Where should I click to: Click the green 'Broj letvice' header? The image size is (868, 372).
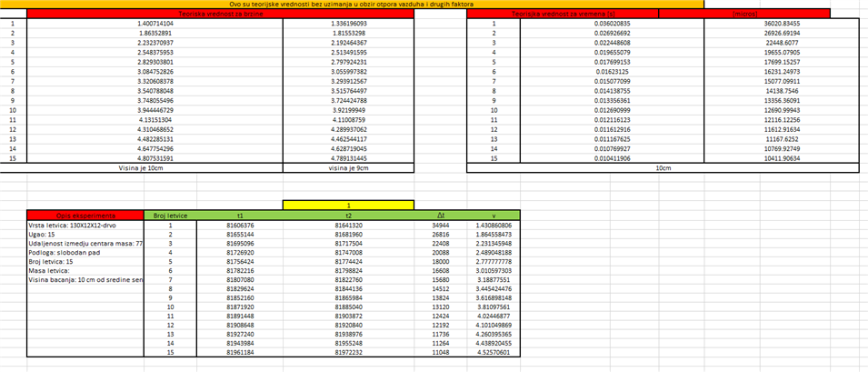point(171,216)
